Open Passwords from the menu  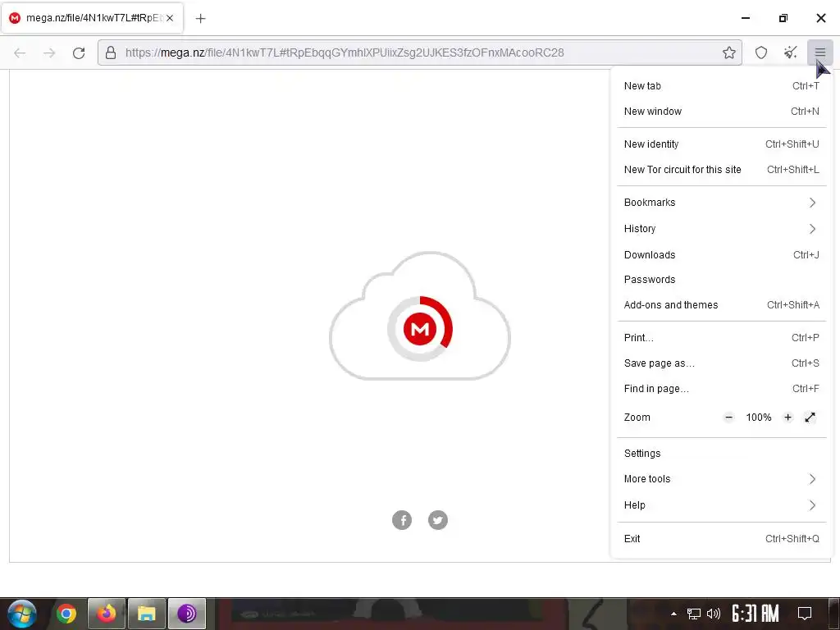(x=722, y=279)
